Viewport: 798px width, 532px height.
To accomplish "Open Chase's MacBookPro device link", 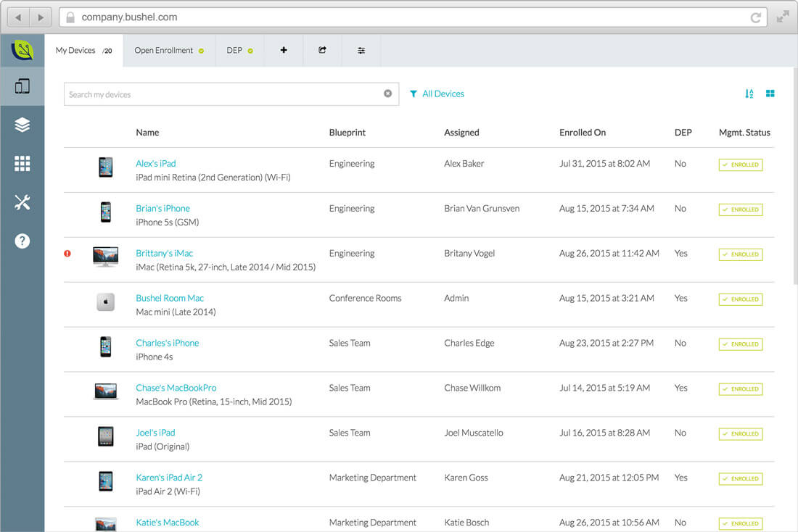I will (176, 388).
